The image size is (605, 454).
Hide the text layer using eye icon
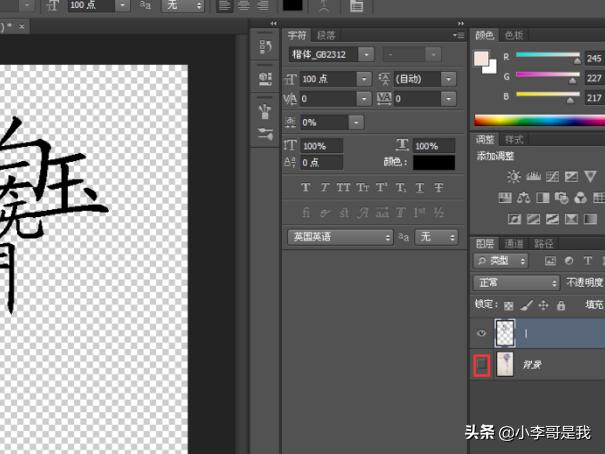[481, 334]
